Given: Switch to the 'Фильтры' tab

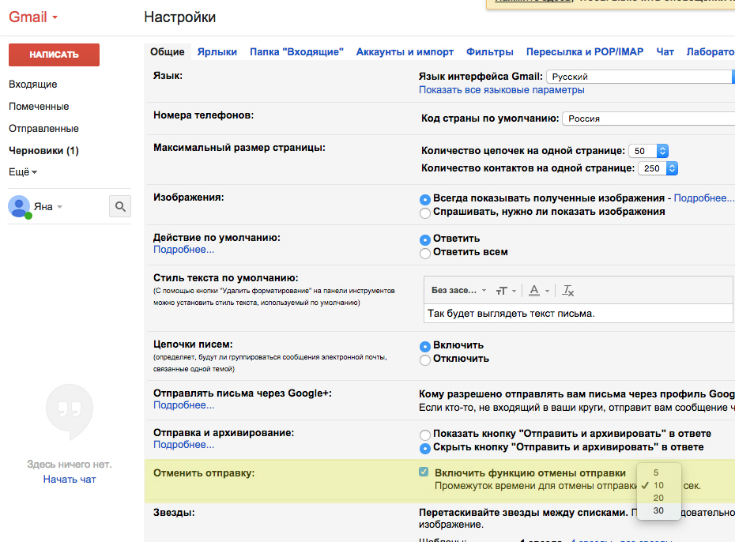Looking at the screenshot, I should 490,52.
